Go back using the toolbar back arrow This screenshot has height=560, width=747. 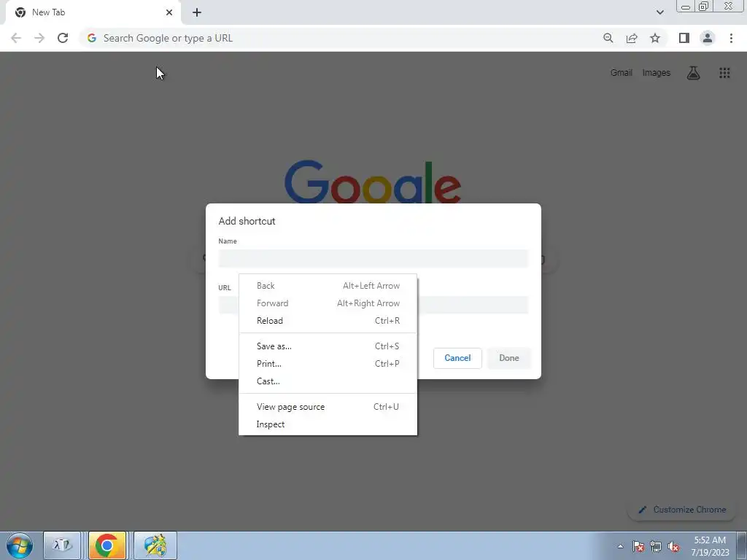(x=16, y=38)
